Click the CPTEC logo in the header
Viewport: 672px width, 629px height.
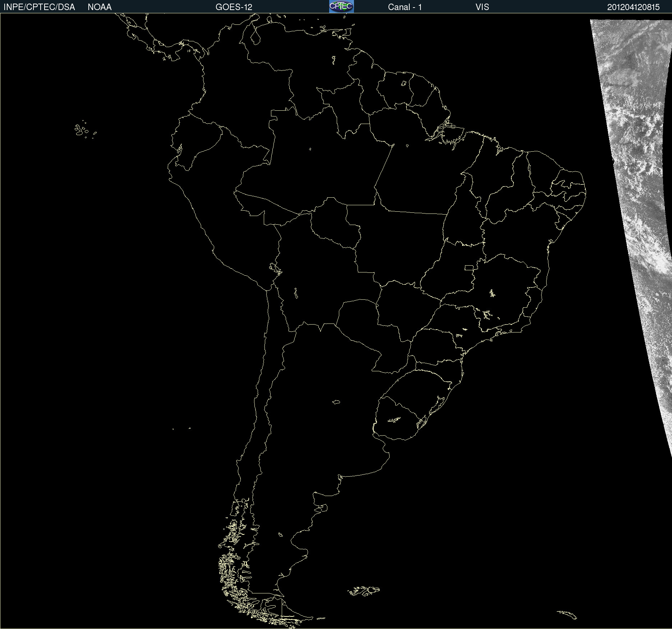[x=341, y=6]
